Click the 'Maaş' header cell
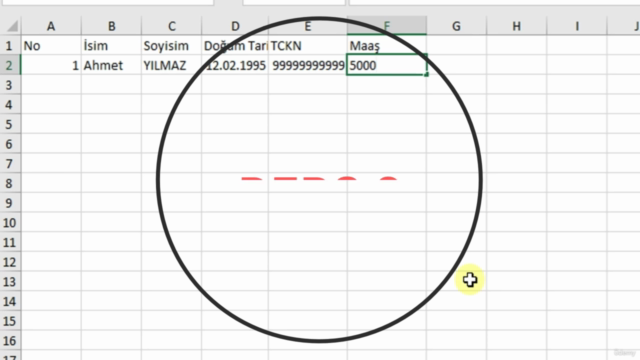The height and width of the screenshot is (360, 640). pyautogui.click(x=387, y=45)
